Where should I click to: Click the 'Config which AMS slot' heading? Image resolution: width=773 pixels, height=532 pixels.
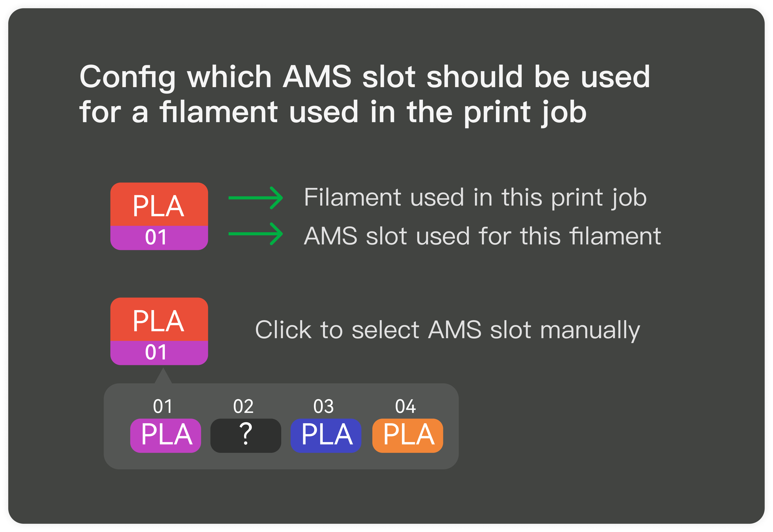[x=365, y=94]
